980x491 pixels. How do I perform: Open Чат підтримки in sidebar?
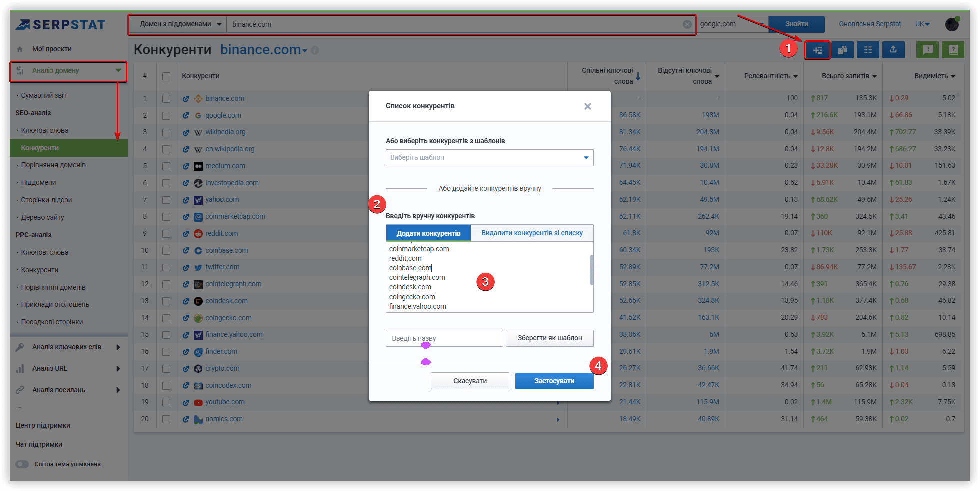[x=39, y=445]
